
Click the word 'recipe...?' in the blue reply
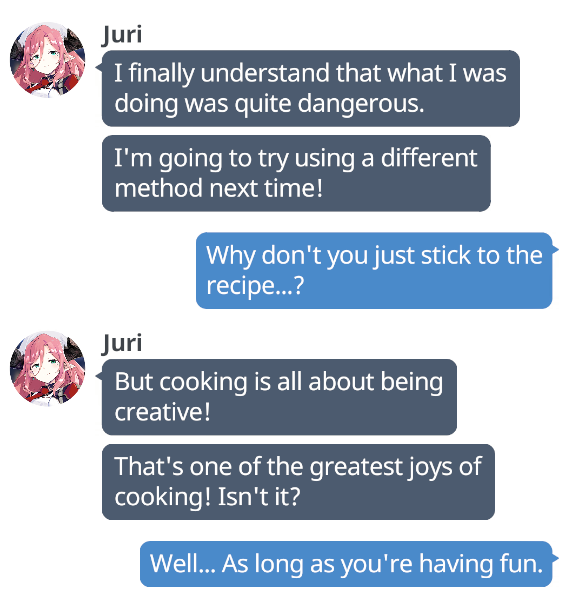255,286
